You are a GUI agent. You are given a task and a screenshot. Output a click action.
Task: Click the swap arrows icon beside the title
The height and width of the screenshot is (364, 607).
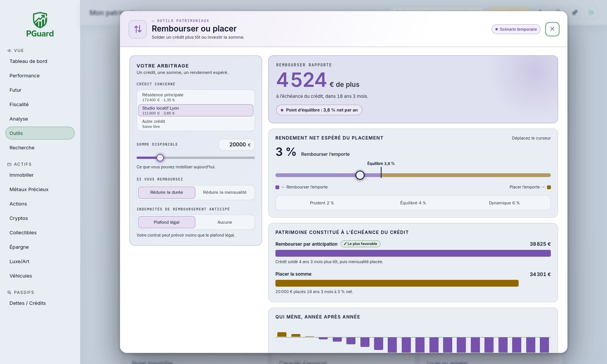coord(138,29)
